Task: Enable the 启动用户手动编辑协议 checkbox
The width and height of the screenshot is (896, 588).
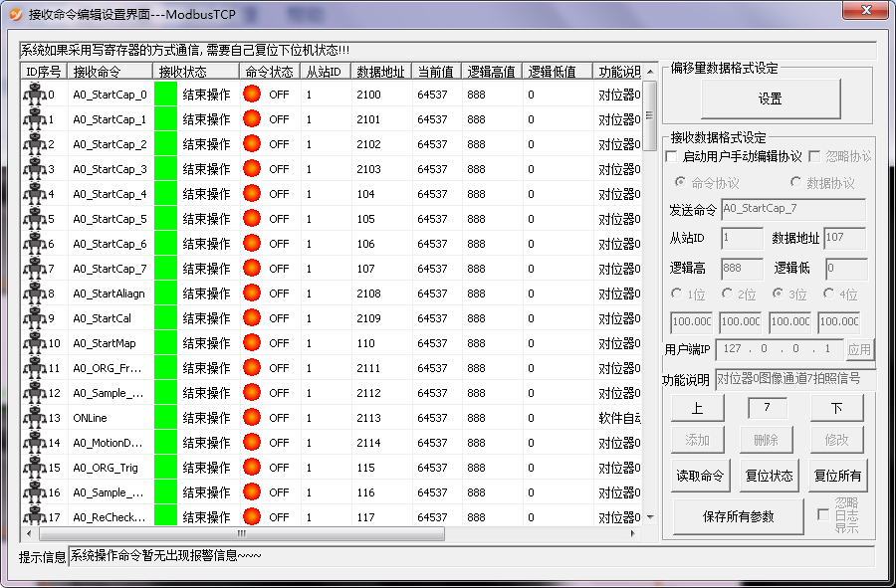Action: pyautogui.click(x=672, y=157)
